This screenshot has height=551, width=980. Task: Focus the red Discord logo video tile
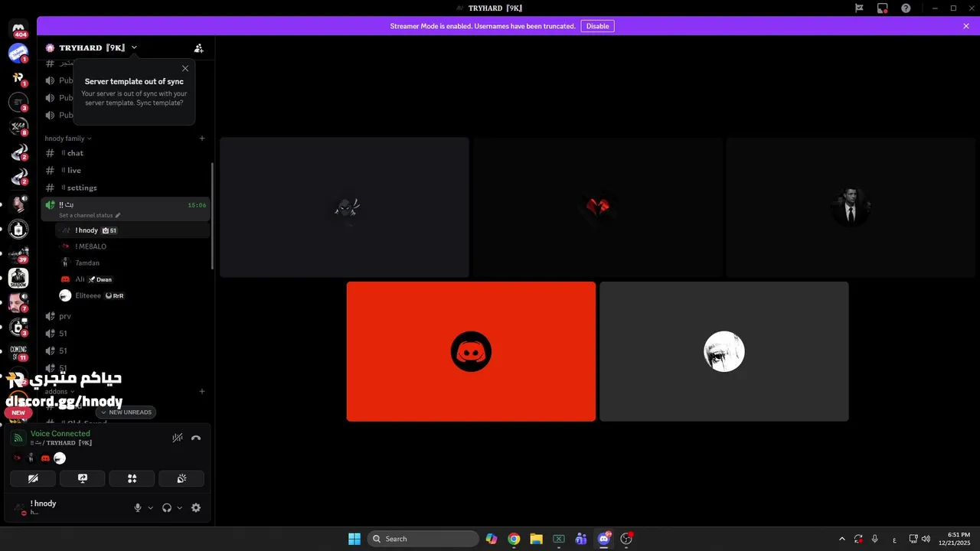click(x=471, y=351)
